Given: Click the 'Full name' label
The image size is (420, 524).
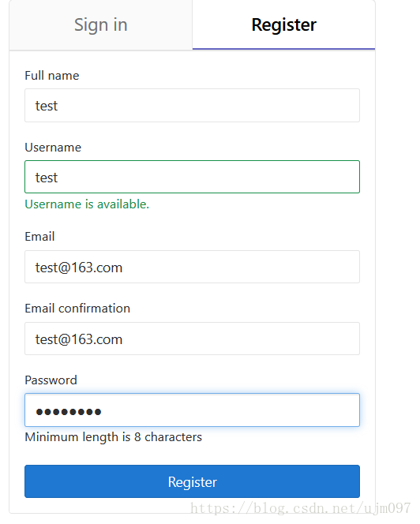Looking at the screenshot, I should pyautogui.click(x=52, y=76).
